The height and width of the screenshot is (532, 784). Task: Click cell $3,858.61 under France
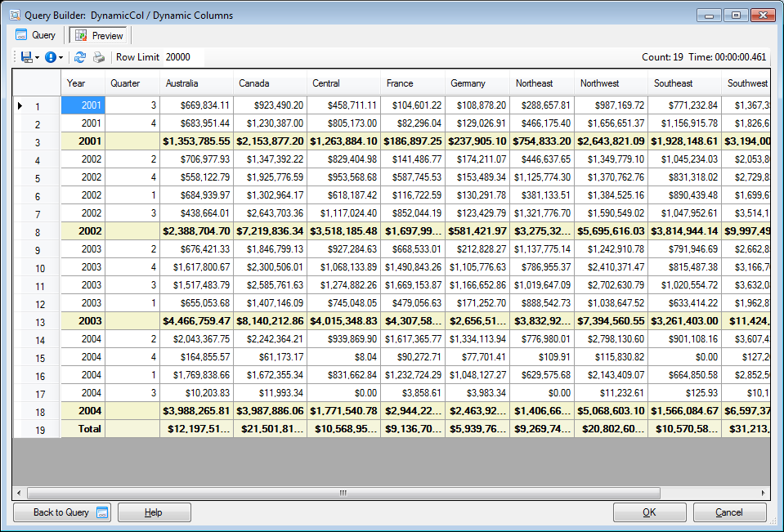(x=413, y=393)
